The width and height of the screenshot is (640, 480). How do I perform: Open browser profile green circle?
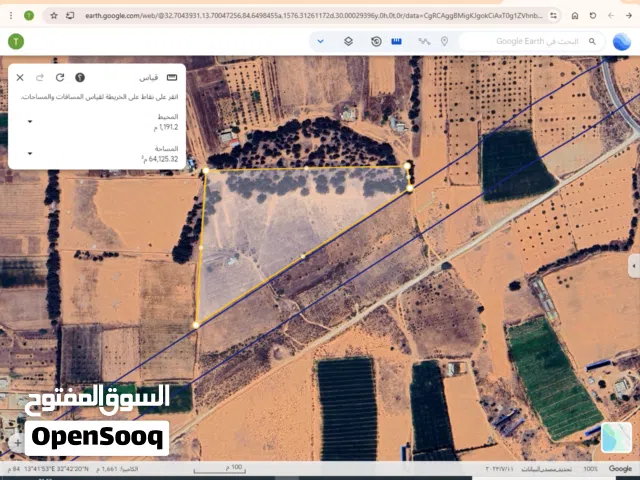(29, 16)
